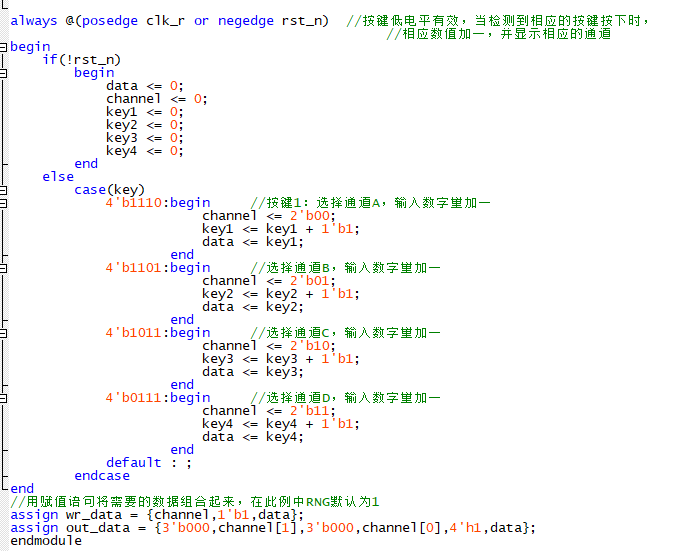Click the 'endcase' keyword
Image resolution: width=678 pixels, height=551 pixels.
(102, 476)
